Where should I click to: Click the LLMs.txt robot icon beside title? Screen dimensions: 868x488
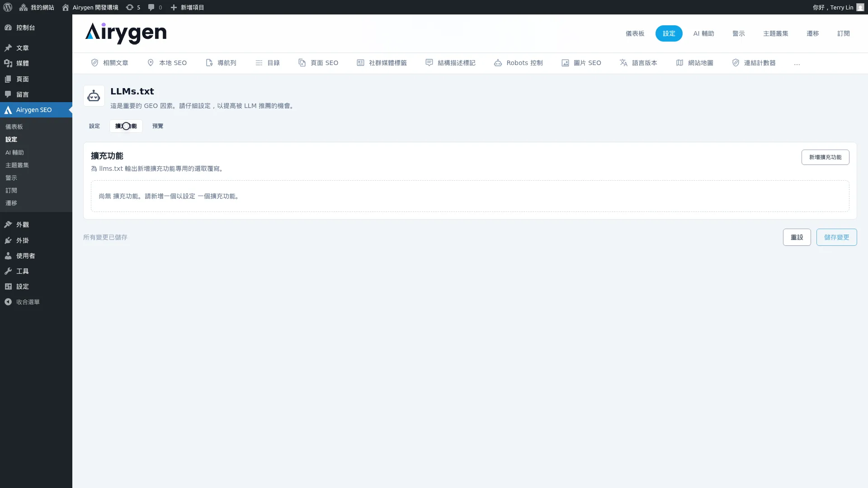coord(94,96)
